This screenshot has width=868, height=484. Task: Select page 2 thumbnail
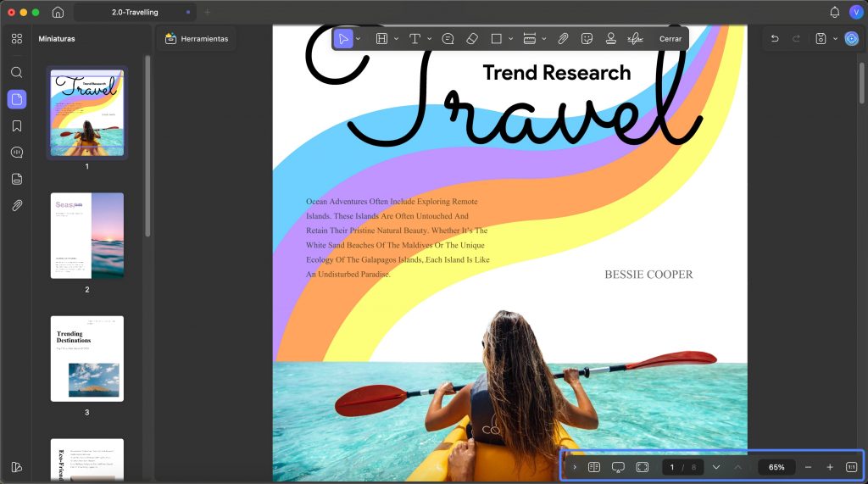point(87,236)
